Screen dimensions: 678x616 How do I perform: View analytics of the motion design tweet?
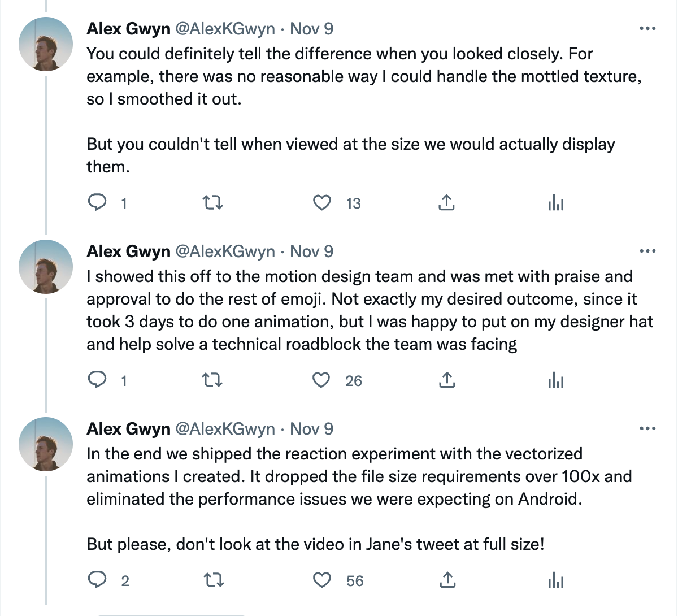(x=556, y=380)
